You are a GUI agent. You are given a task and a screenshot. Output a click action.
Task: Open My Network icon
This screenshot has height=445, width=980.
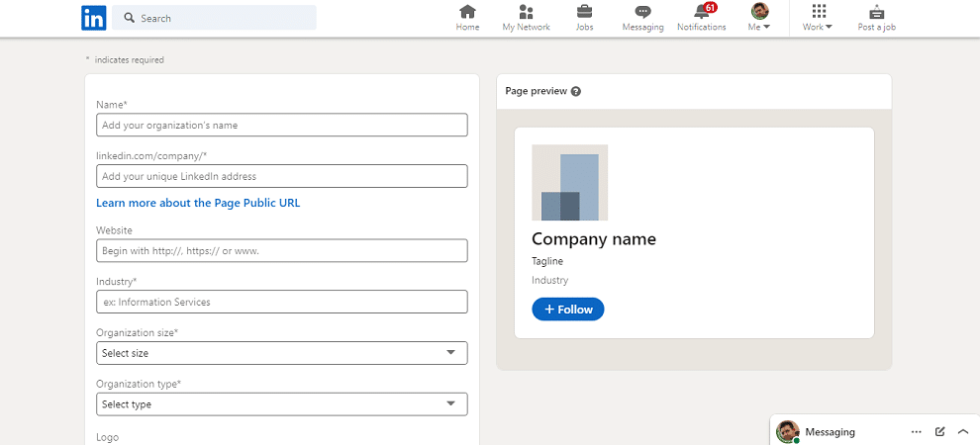pos(527,11)
